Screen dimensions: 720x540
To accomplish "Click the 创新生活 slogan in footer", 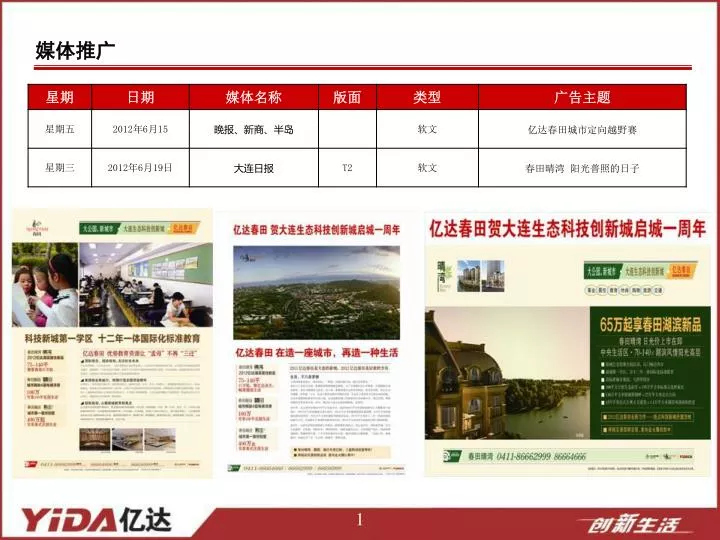I will click(x=634, y=524).
